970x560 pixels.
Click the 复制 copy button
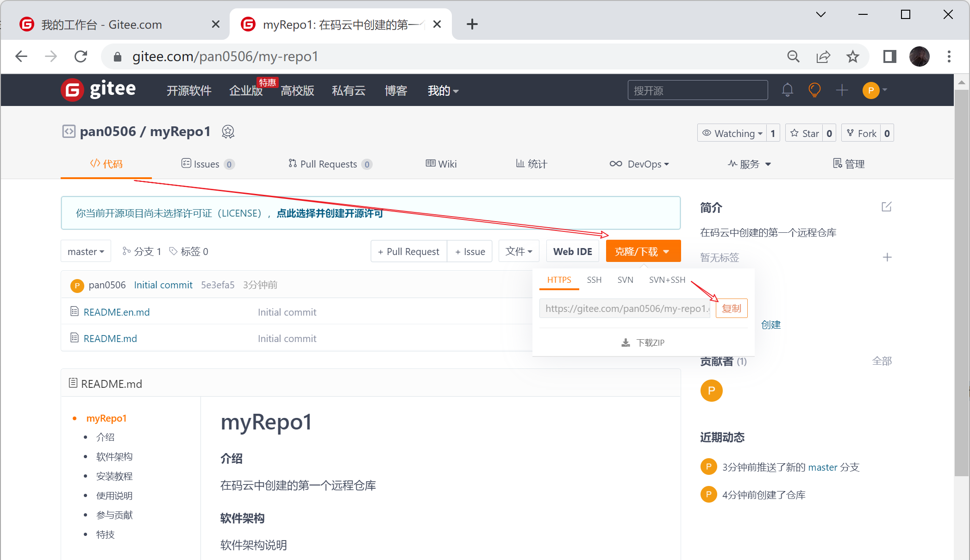(x=731, y=309)
